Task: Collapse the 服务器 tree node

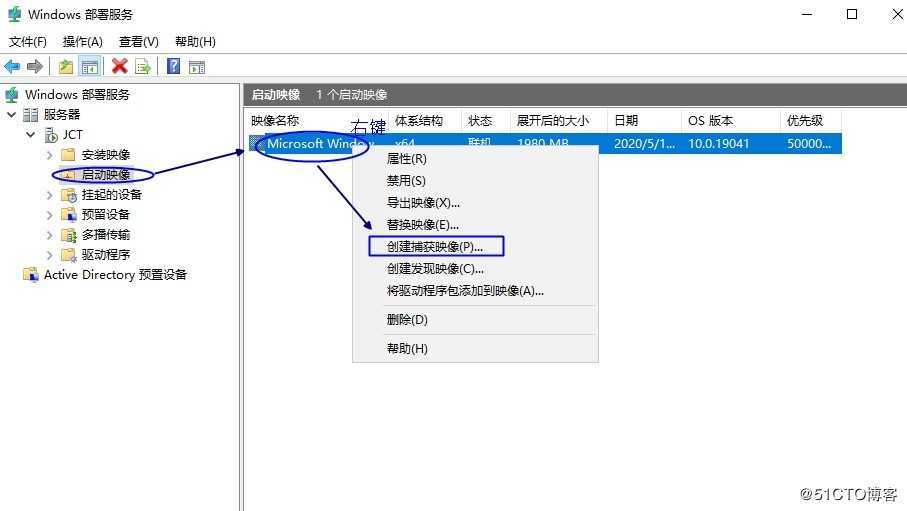Action: (12, 114)
